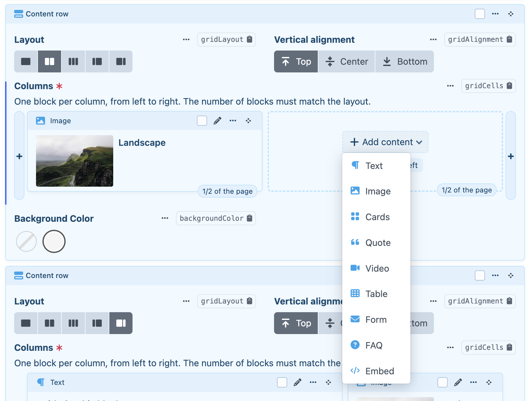Open more options for first Content row
The width and height of the screenshot is (532, 401).
495,14
